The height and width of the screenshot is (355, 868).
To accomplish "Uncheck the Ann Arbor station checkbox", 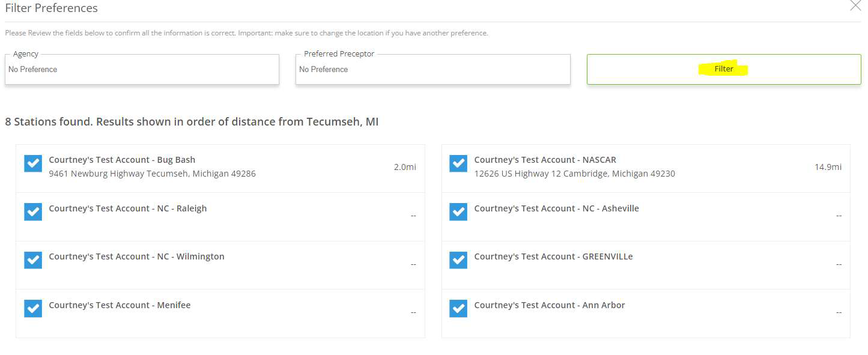I will (x=458, y=308).
